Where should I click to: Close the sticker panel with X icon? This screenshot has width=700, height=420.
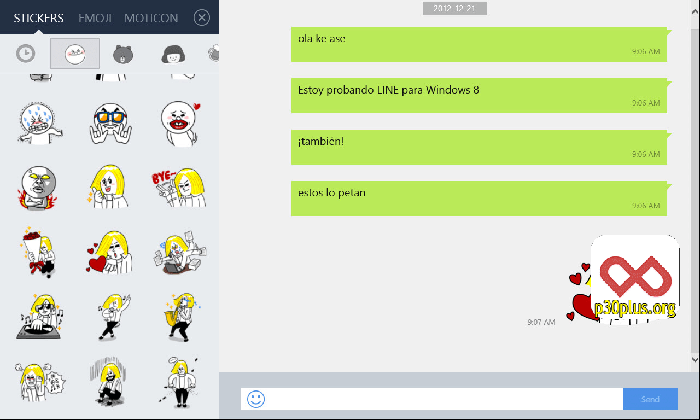pyautogui.click(x=202, y=17)
